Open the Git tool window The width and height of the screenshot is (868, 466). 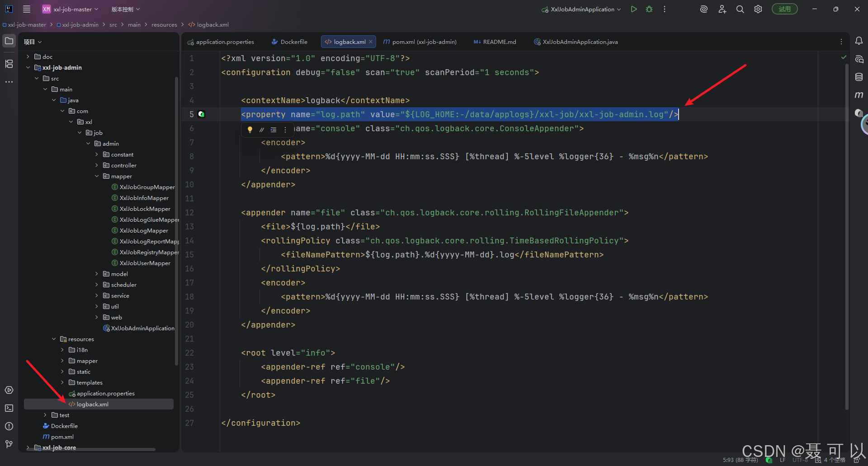pos(9,444)
